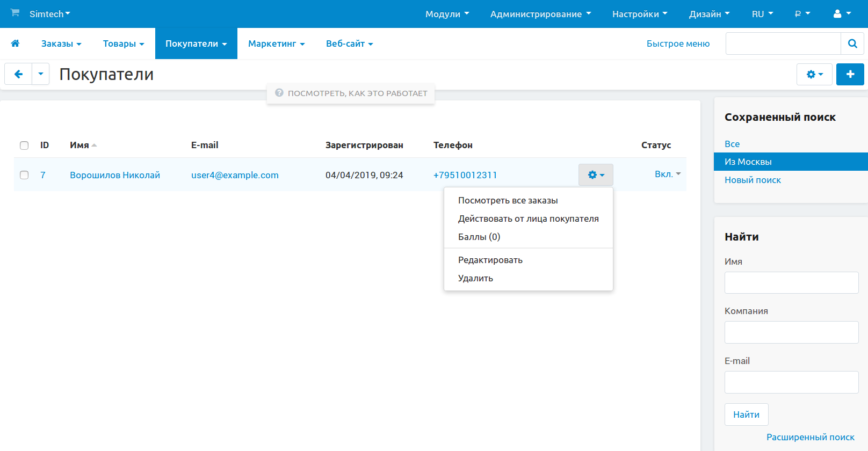This screenshot has width=868, height=451.
Task: Open the Заказы menu
Action: tap(61, 43)
